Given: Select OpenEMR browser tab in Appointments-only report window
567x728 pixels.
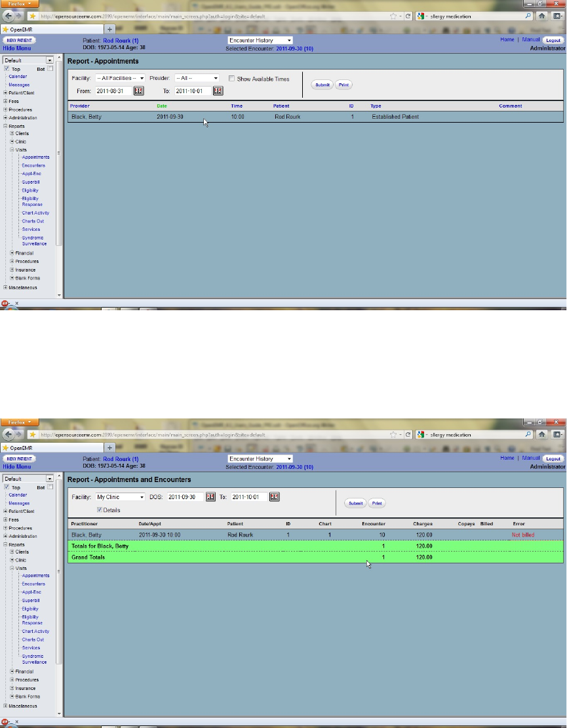Looking at the screenshot, I should pyautogui.click(x=52, y=30).
